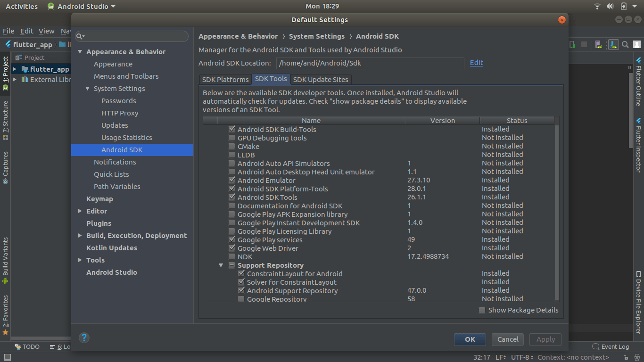Open Activities overview

(22, 6)
